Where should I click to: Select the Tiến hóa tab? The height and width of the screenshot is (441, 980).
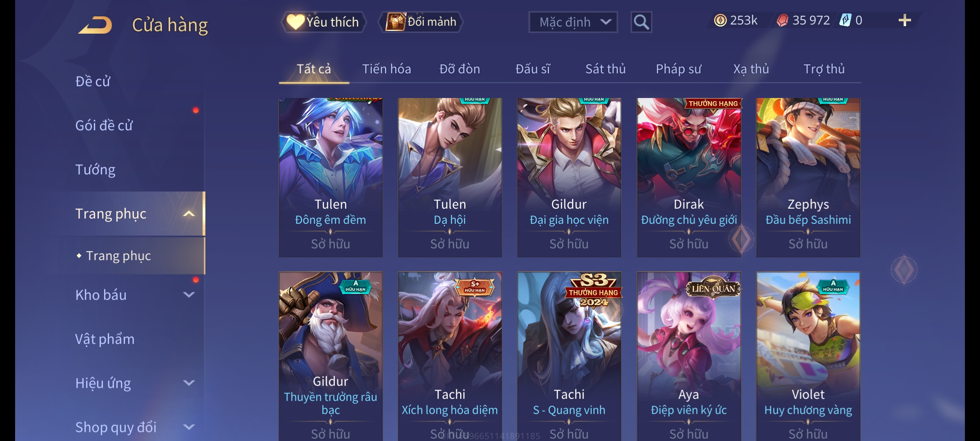pyautogui.click(x=386, y=69)
